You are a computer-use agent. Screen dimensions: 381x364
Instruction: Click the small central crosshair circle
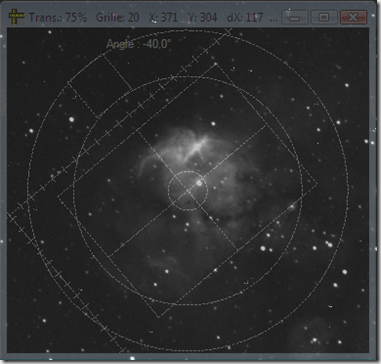pyautogui.click(x=188, y=191)
